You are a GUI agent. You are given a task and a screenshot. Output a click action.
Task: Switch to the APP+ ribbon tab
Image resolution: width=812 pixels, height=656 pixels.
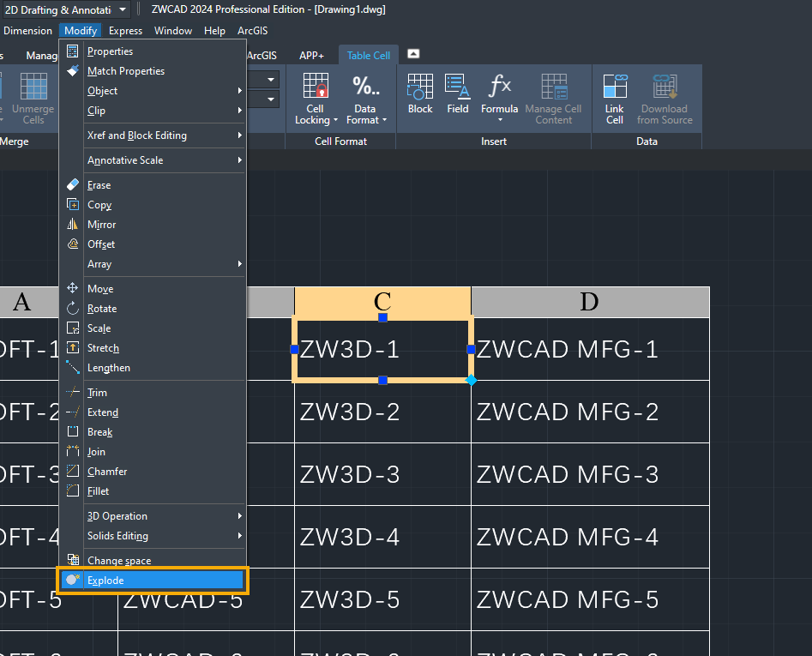[x=311, y=56]
